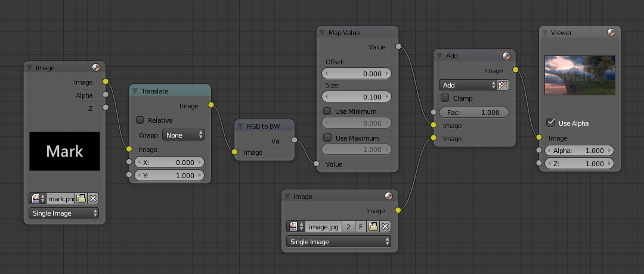Tick the Clamp checkbox in Add node
The width and height of the screenshot is (644, 274).
(x=445, y=98)
